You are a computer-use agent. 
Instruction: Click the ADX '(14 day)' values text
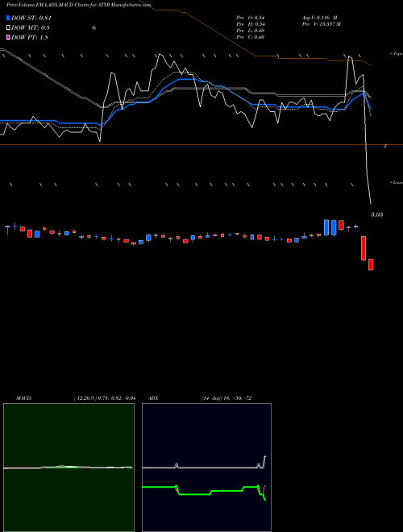[226, 398]
